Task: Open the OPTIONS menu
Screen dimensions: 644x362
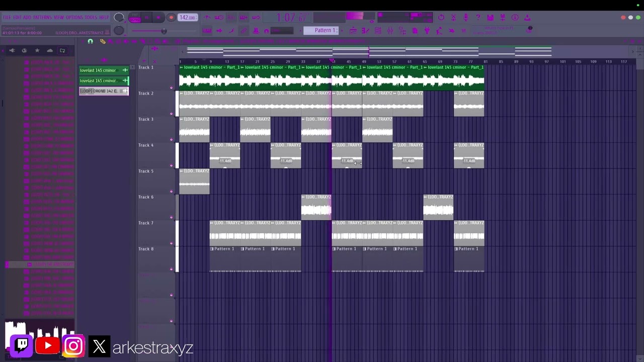Action: pyautogui.click(x=74, y=17)
